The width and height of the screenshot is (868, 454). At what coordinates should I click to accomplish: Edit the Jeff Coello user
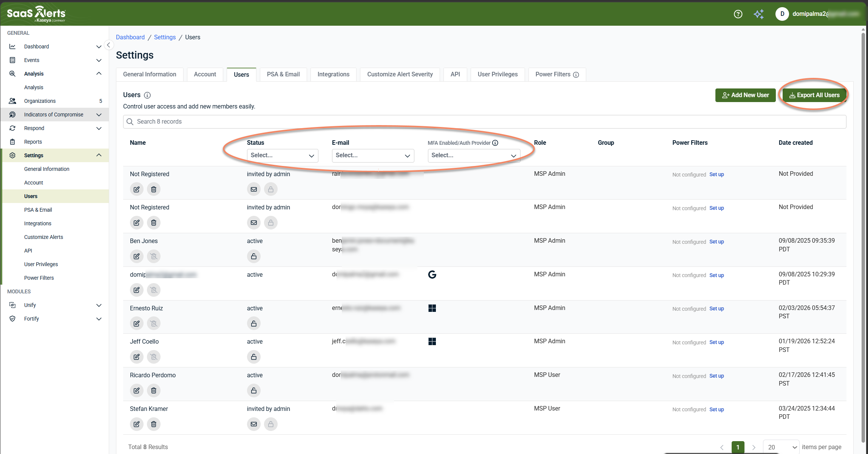tap(137, 357)
